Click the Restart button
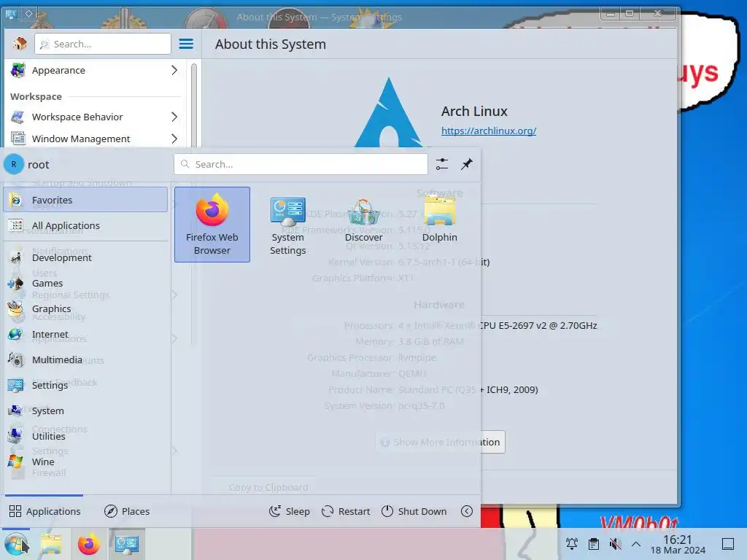Viewport: 747px width, 560px height. 346,511
